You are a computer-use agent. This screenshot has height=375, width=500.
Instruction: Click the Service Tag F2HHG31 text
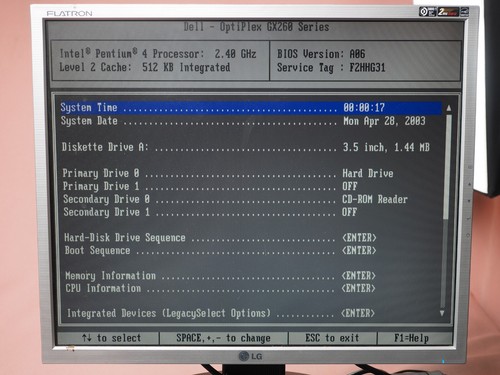tap(331, 68)
